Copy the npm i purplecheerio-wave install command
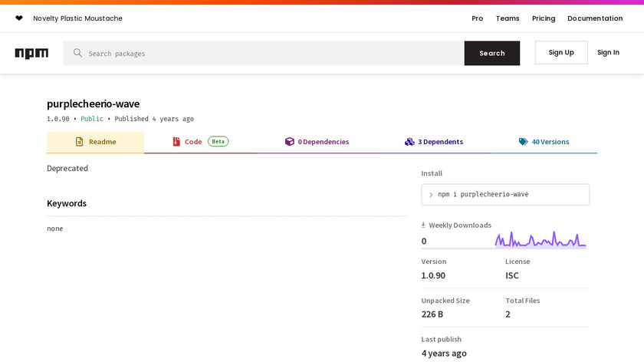Viewport: 644px width, 362px height. click(x=505, y=194)
